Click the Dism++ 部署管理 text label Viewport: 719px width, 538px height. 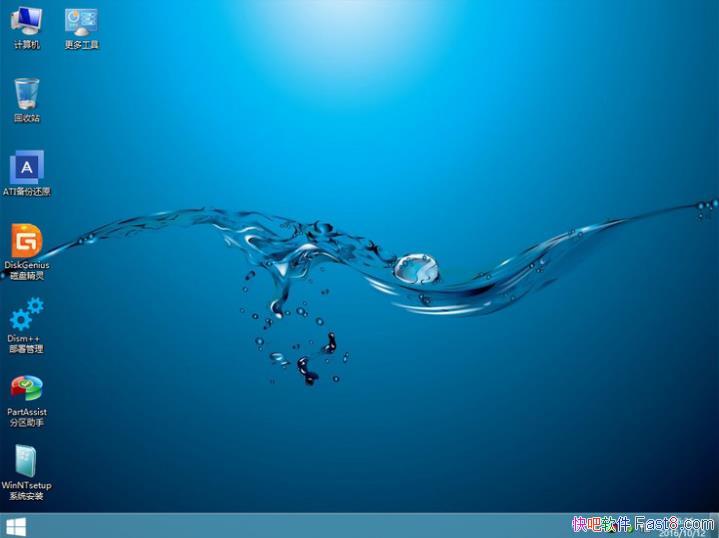click(27, 344)
